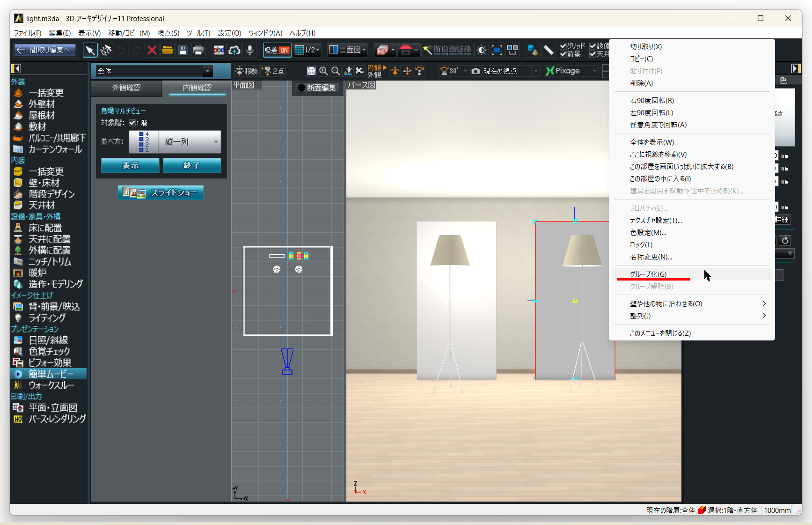
Task: Toggle the グリッド checkbox
Action: click(x=563, y=46)
